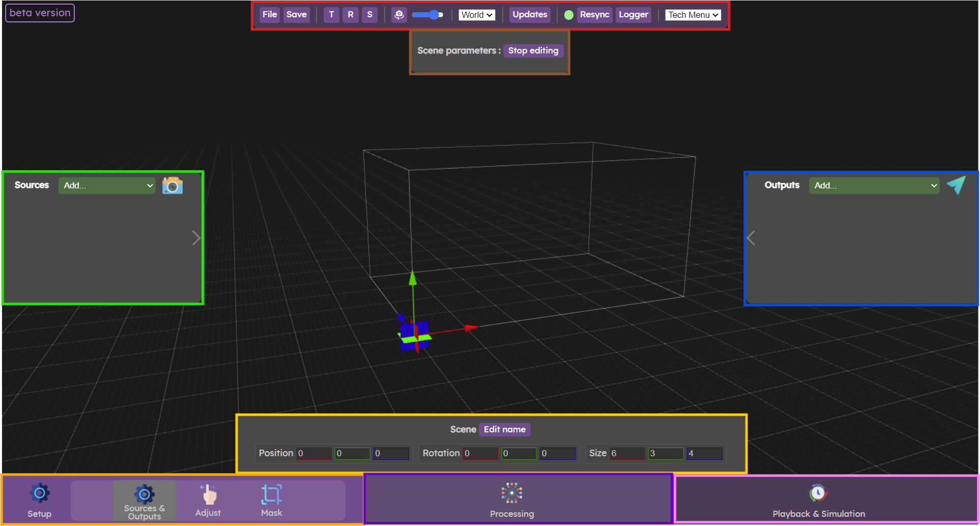Click the Stop editing button
This screenshot has width=980, height=526.
click(x=533, y=50)
